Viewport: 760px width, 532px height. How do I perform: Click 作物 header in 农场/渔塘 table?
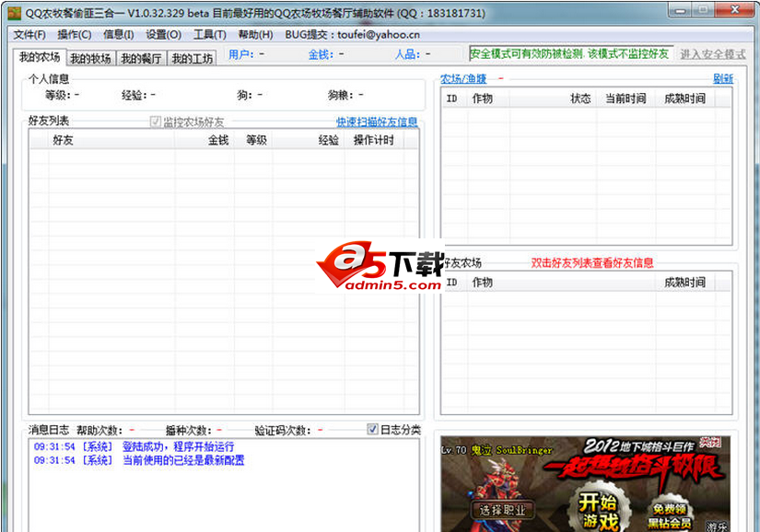[x=488, y=98]
